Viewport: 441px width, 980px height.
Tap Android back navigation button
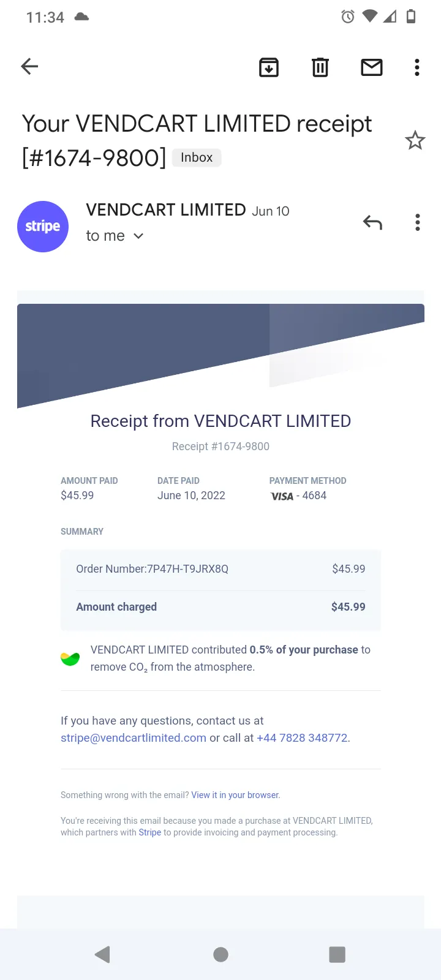(103, 954)
